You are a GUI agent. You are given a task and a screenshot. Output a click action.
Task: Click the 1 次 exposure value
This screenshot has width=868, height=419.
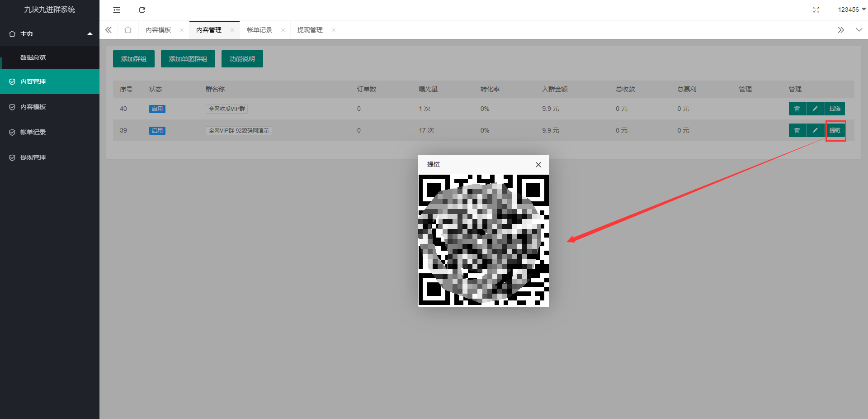[425, 109]
